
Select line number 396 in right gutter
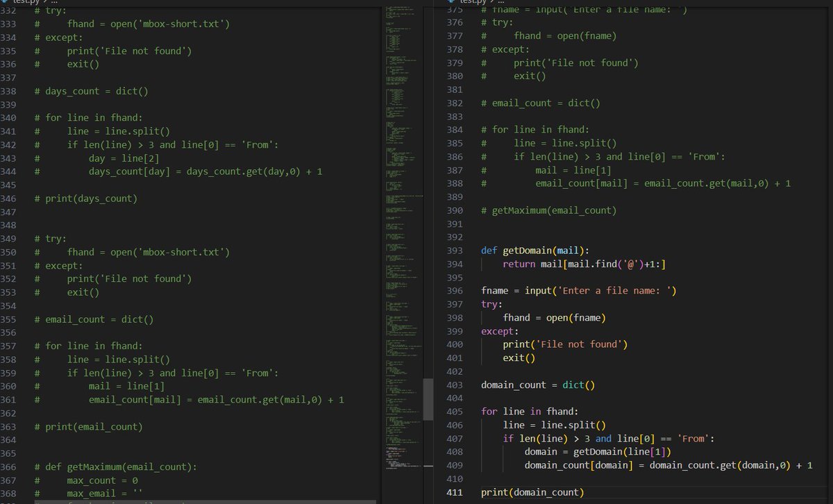[x=455, y=291]
